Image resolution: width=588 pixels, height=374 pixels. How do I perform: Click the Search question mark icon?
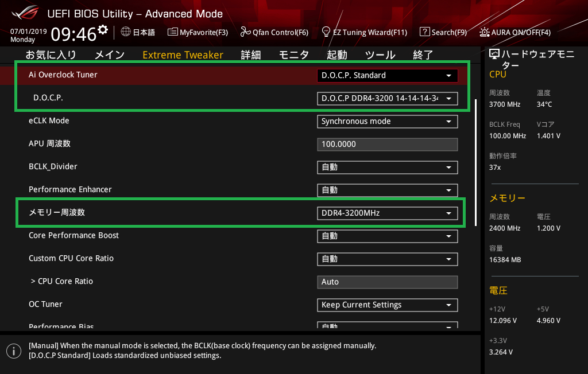[x=424, y=32]
